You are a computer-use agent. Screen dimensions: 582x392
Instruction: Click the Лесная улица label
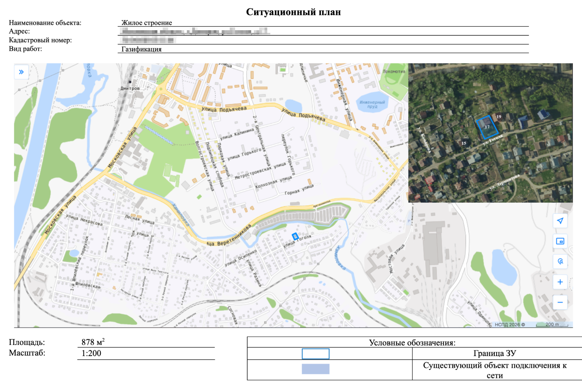tap(140, 219)
